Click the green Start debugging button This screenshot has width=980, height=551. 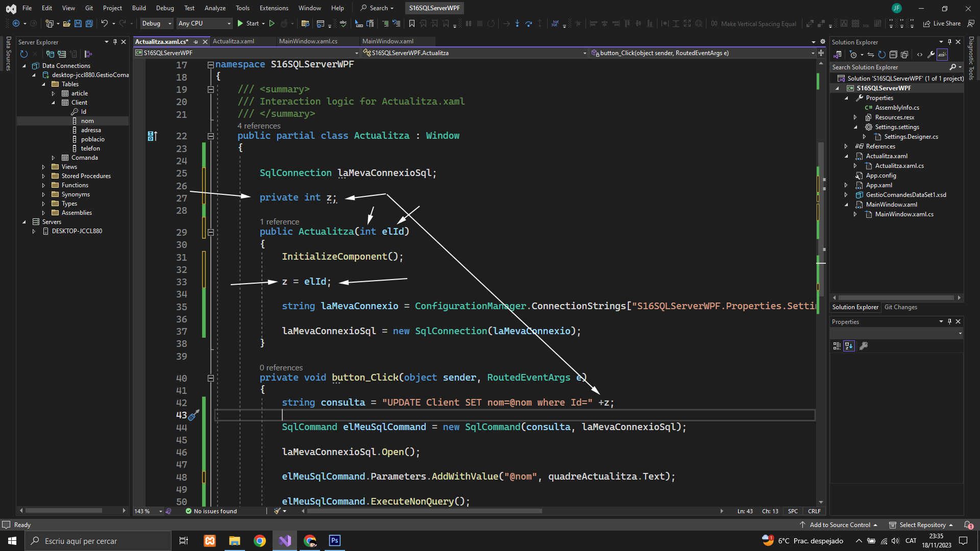(x=240, y=23)
